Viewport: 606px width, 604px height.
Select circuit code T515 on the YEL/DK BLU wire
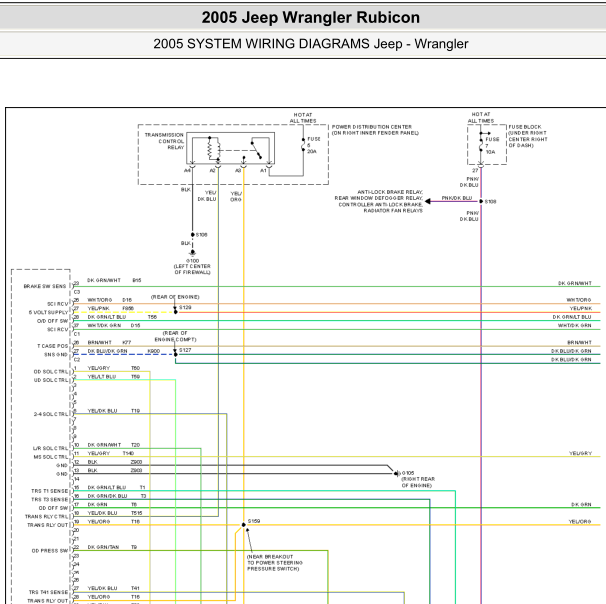click(x=136, y=513)
